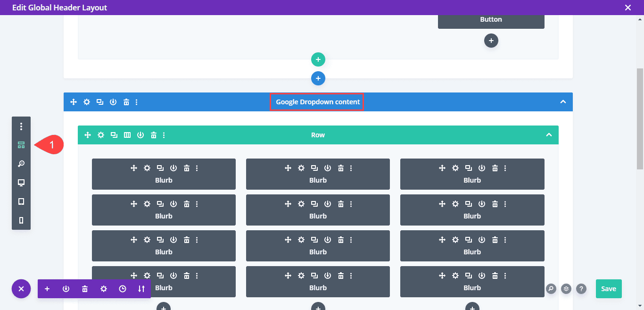Add a new section with the blue plus
Image resolution: width=644 pixels, height=310 pixels.
318,78
